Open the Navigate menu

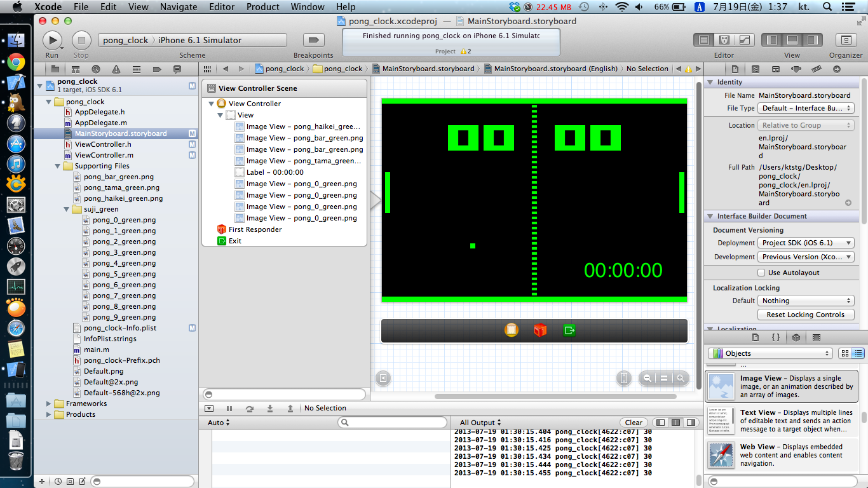179,7
